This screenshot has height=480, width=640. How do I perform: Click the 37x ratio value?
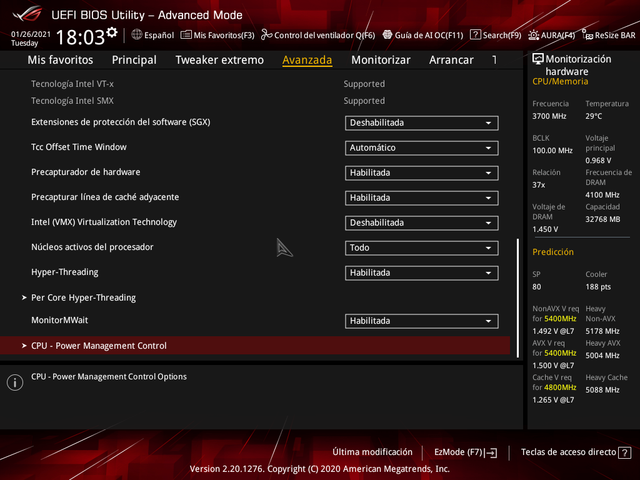click(538, 185)
